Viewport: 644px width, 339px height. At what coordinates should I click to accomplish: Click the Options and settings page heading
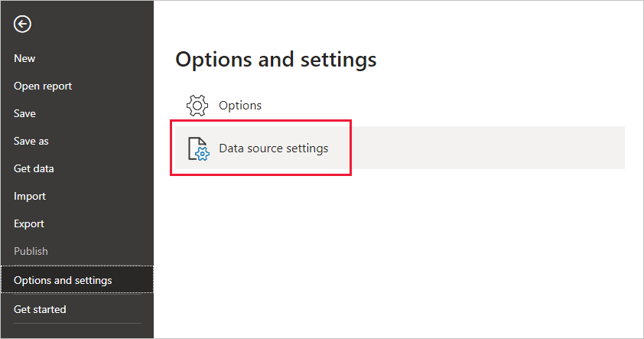point(276,60)
